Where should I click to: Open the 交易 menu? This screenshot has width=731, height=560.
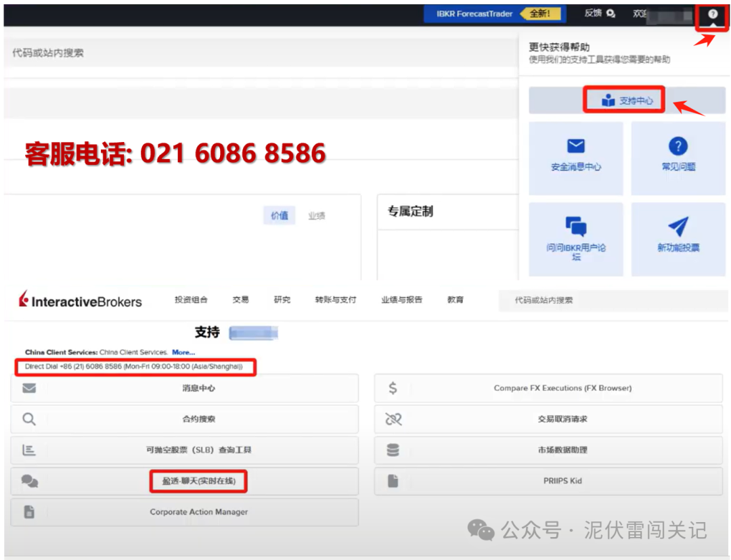pos(240,300)
